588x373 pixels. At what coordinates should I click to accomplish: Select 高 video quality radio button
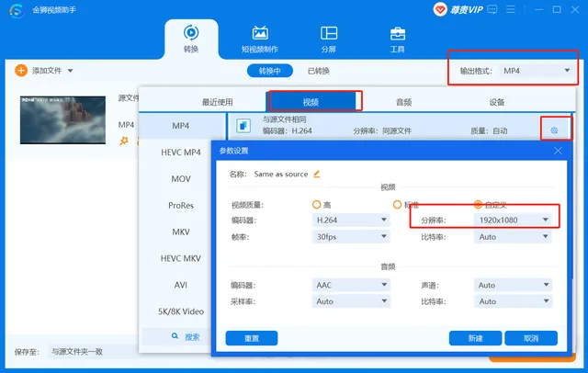click(x=316, y=204)
